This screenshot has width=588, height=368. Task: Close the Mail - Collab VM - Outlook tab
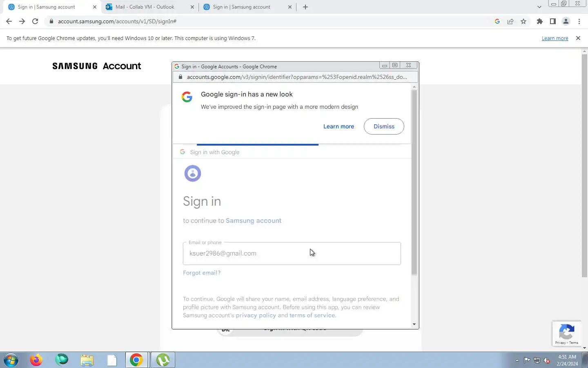point(193,7)
